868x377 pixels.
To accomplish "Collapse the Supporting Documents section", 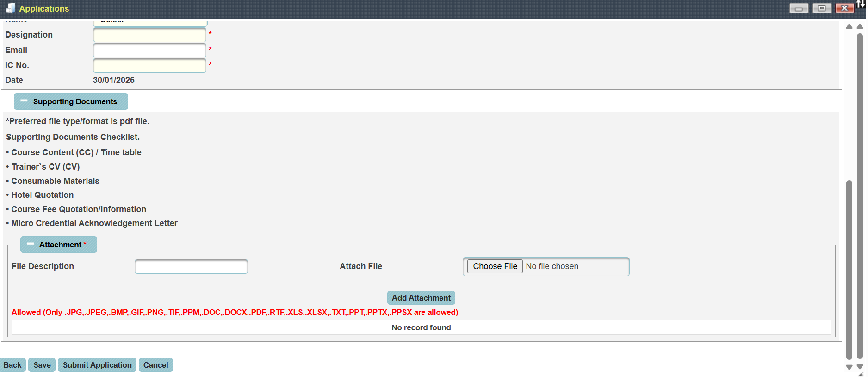I will tap(24, 101).
